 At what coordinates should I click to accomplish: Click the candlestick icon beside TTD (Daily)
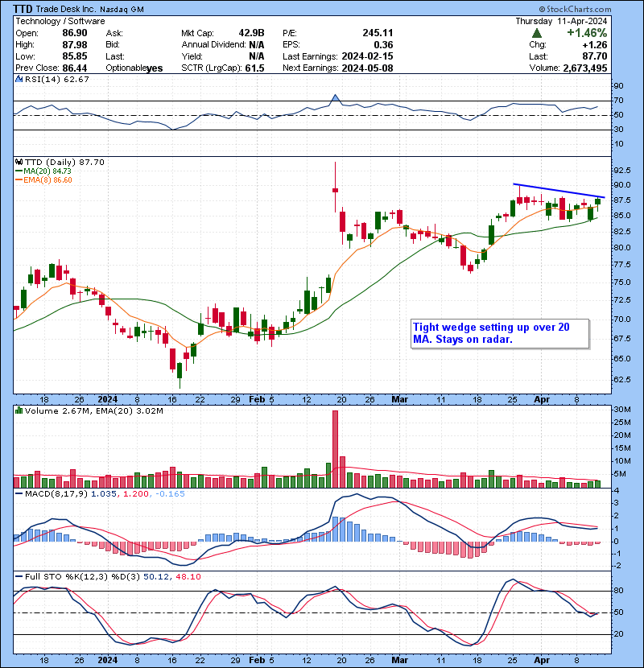coord(19,163)
